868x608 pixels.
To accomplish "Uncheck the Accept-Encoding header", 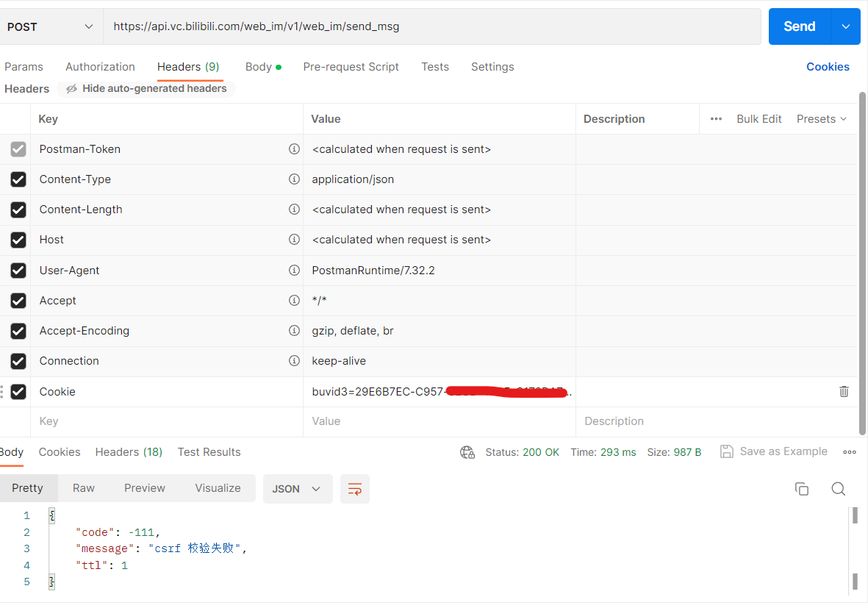I will click(18, 331).
